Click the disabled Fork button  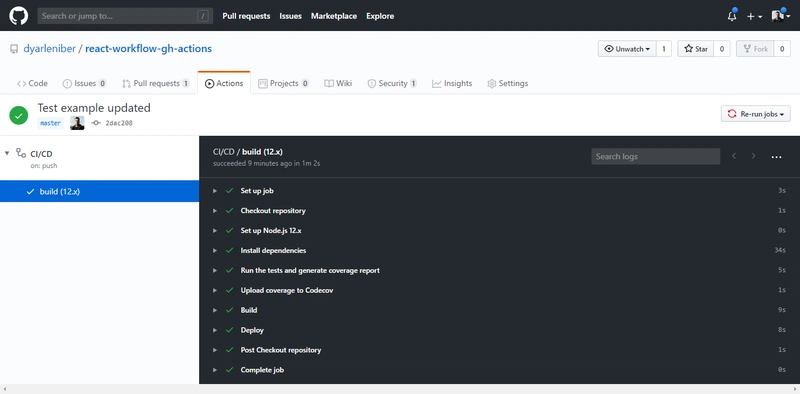click(x=756, y=49)
